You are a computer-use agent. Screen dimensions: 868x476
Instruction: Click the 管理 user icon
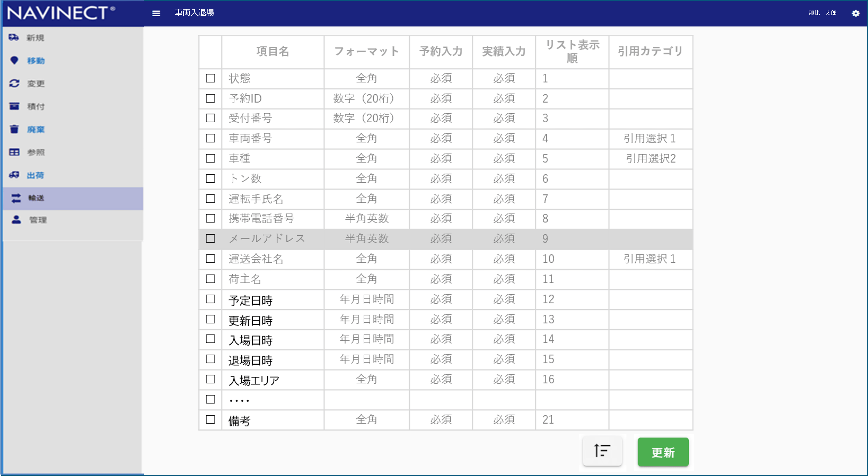(16, 220)
